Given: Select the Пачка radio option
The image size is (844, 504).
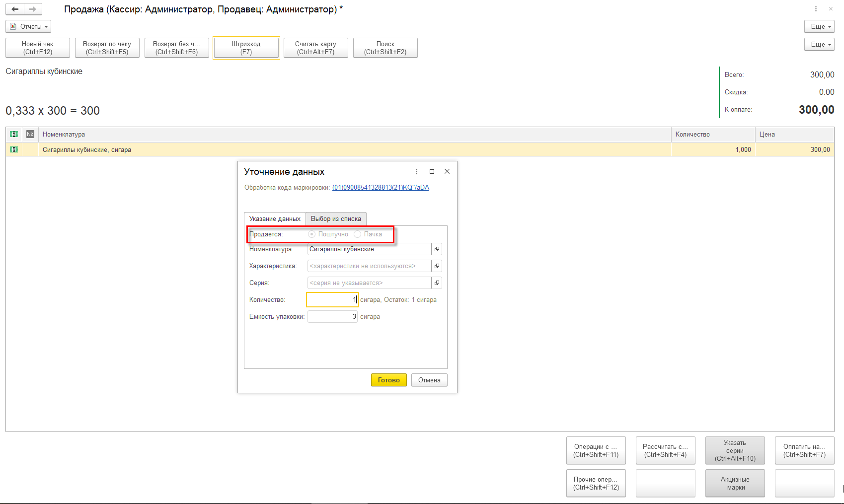Looking at the screenshot, I should pos(358,234).
